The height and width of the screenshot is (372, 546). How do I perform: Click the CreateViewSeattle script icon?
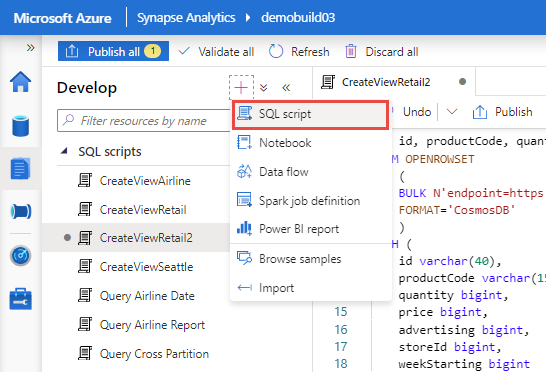[85, 266]
